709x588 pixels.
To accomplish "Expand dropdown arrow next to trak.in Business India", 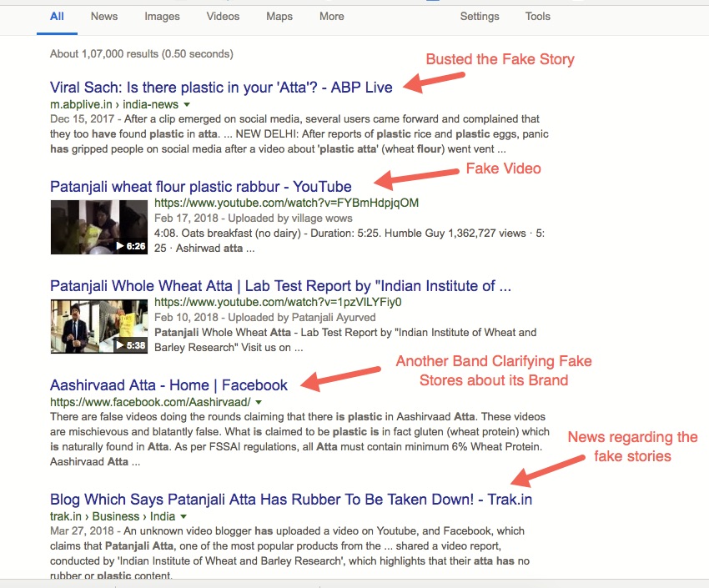I will pos(184,516).
